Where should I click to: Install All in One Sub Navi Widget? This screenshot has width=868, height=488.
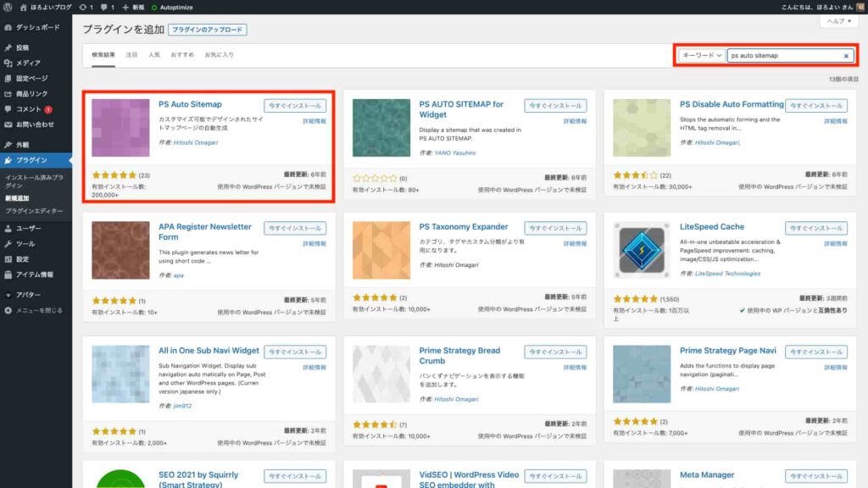coord(295,352)
